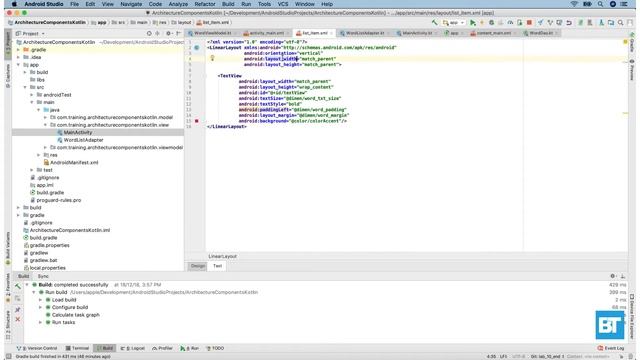The image size is (640, 360).
Task: Open the Run tool window
Action: click(x=189, y=348)
